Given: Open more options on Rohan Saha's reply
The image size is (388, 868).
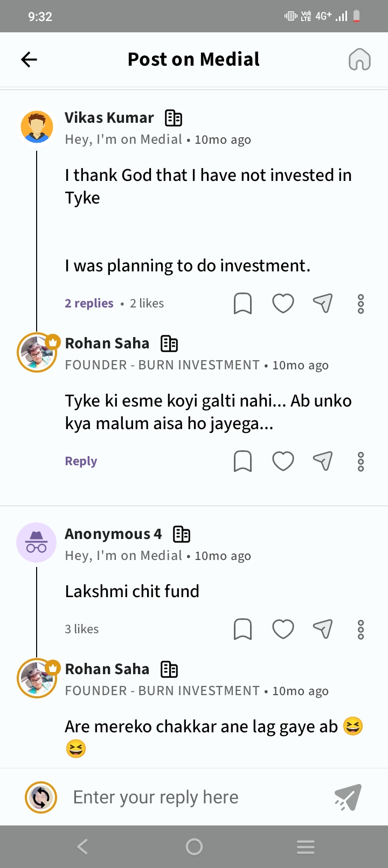Looking at the screenshot, I should pos(361,461).
